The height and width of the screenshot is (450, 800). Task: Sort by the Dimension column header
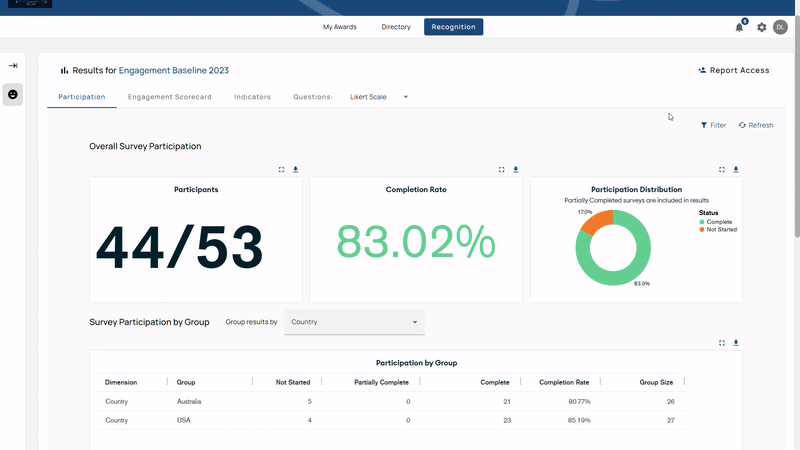click(x=121, y=382)
